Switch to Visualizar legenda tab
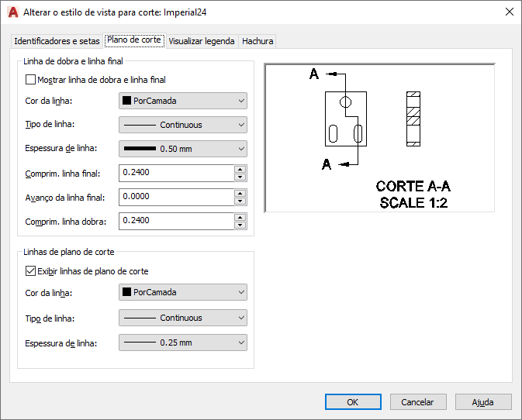Image resolution: width=522 pixels, height=420 pixels. point(202,41)
